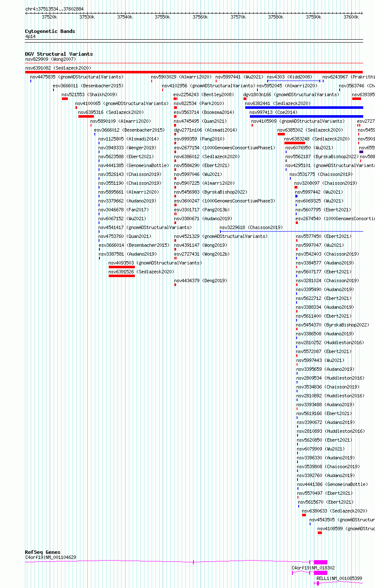Select the nsv3229618 (Chaisson2019) label
This screenshot has width=375, height=588.
251,227
